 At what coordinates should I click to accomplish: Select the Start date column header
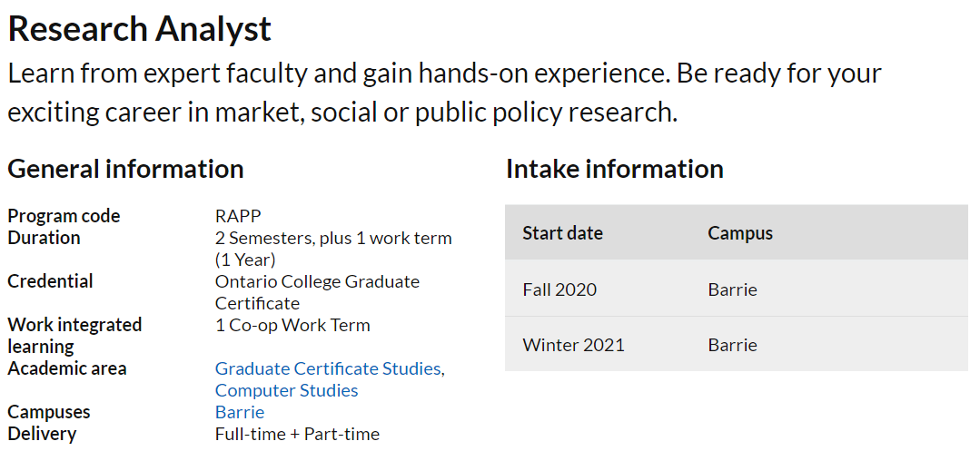click(562, 233)
